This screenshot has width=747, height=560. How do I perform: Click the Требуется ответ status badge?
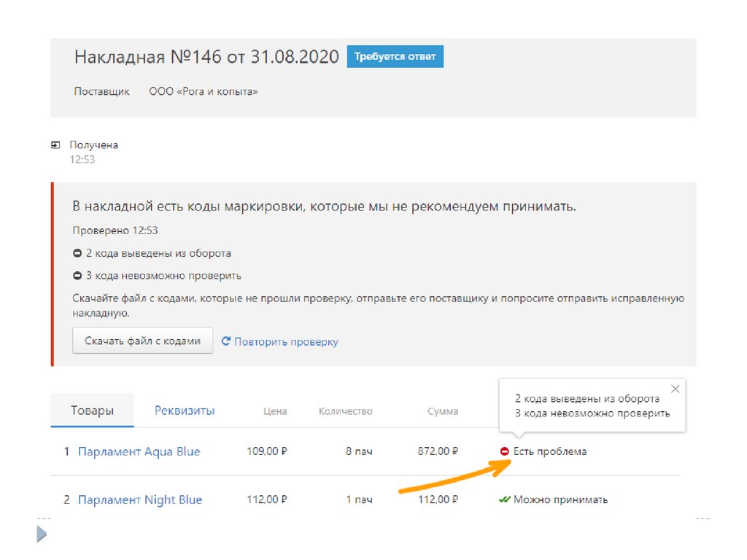point(395,57)
